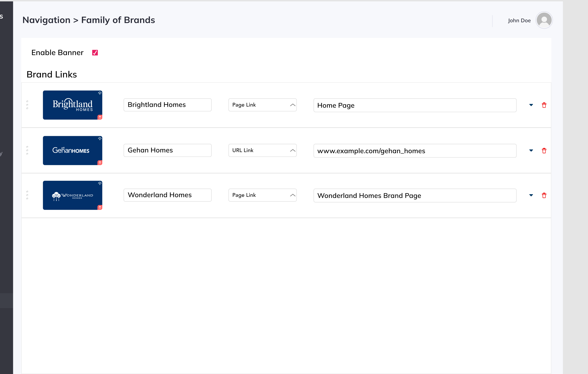The height and width of the screenshot is (374, 588).
Task: Edit the www.example.com/gehan_homes URL field
Action: [415, 151]
